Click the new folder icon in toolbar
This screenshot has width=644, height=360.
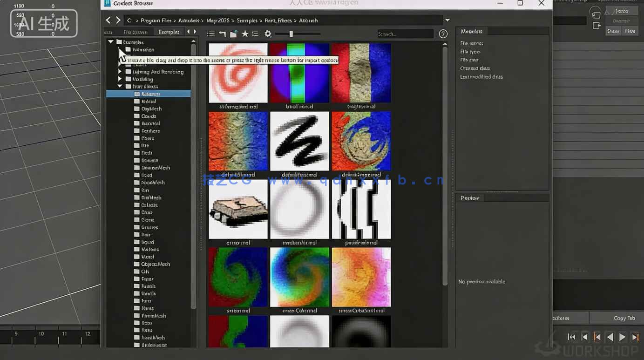point(234,34)
